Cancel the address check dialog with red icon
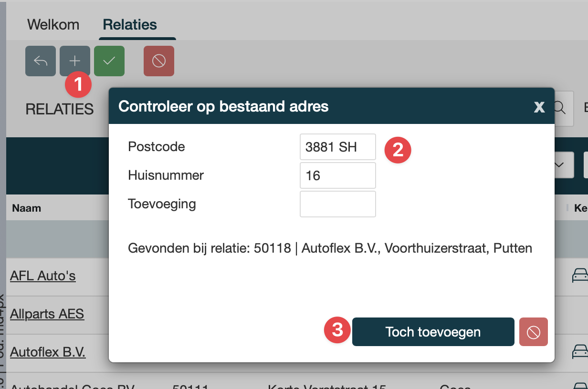 tap(533, 332)
